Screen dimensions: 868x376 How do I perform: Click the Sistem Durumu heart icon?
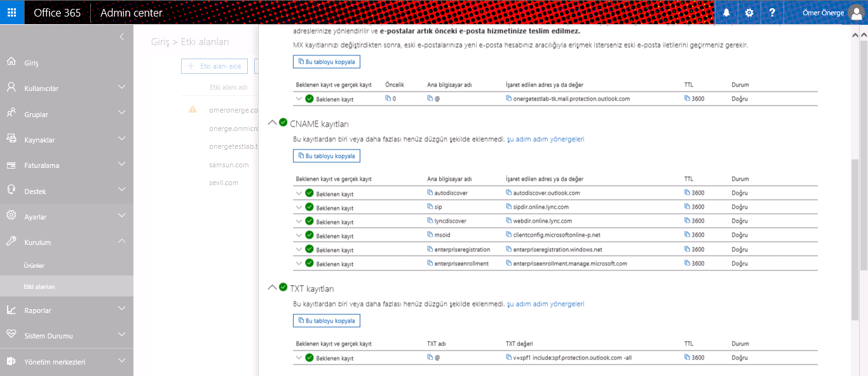point(11,335)
